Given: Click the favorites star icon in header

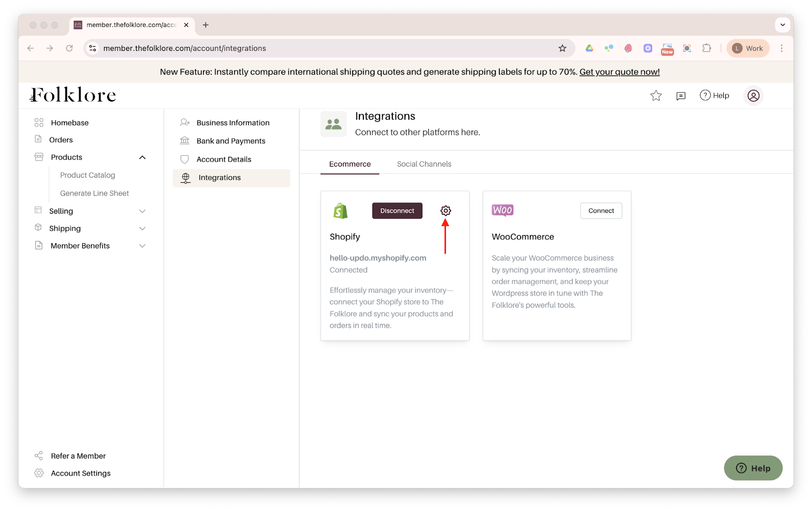Looking at the screenshot, I should 656,95.
